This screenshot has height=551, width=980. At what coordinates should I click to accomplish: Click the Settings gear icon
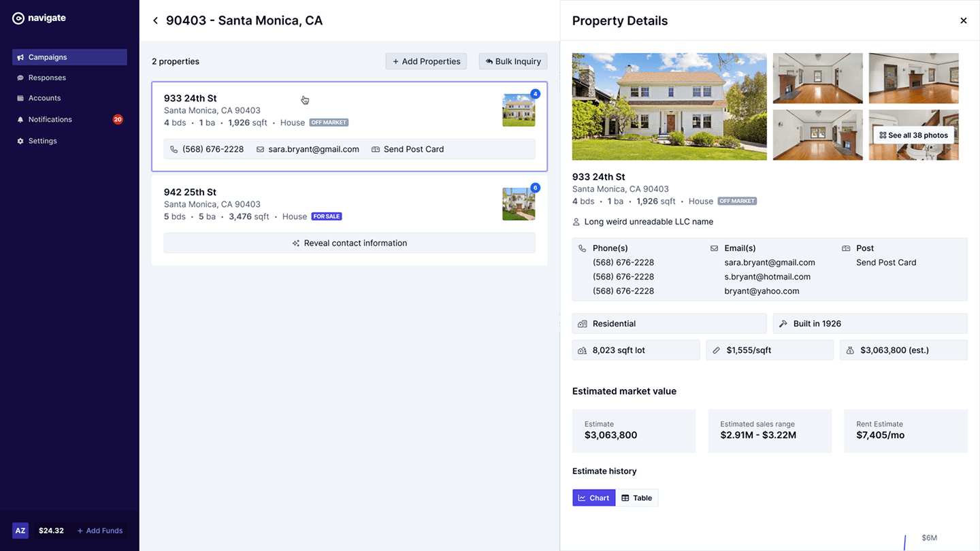[20, 141]
